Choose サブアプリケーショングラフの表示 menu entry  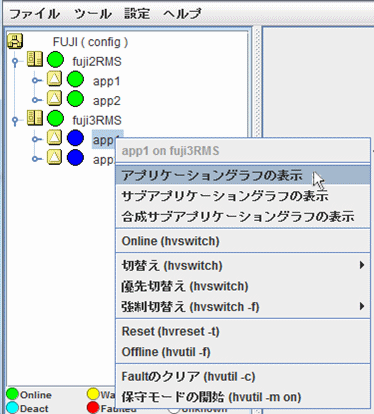[243, 196]
